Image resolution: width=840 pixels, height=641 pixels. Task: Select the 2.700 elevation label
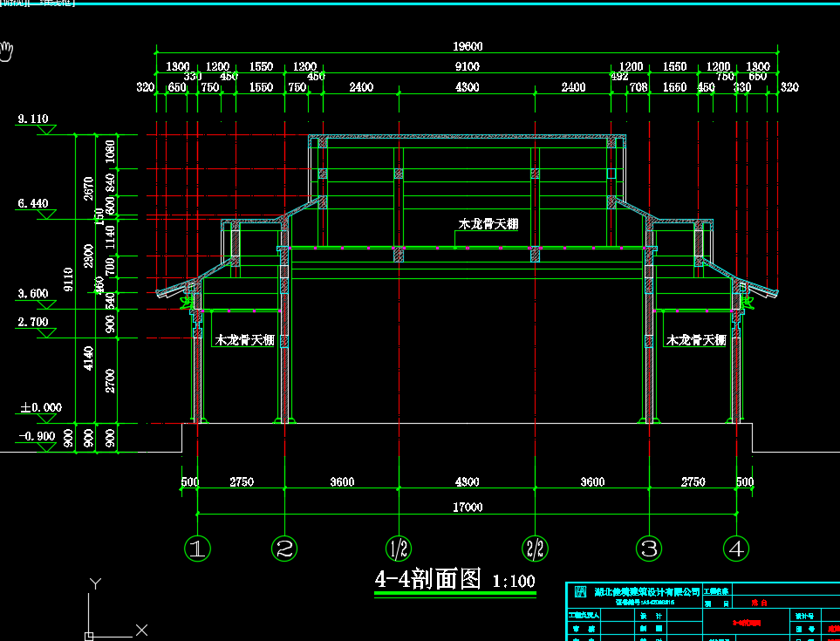[33, 322]
